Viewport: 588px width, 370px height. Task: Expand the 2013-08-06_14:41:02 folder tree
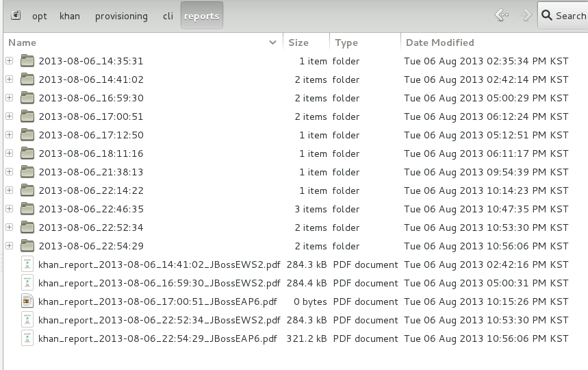click(10, 79)
